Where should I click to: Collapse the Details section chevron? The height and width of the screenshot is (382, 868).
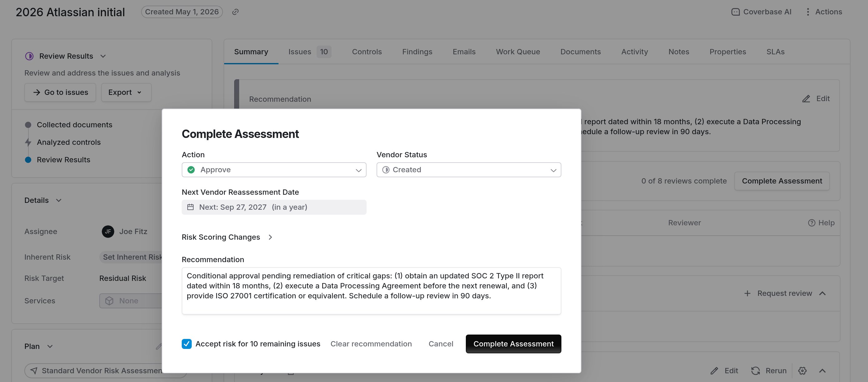point(59,200)
